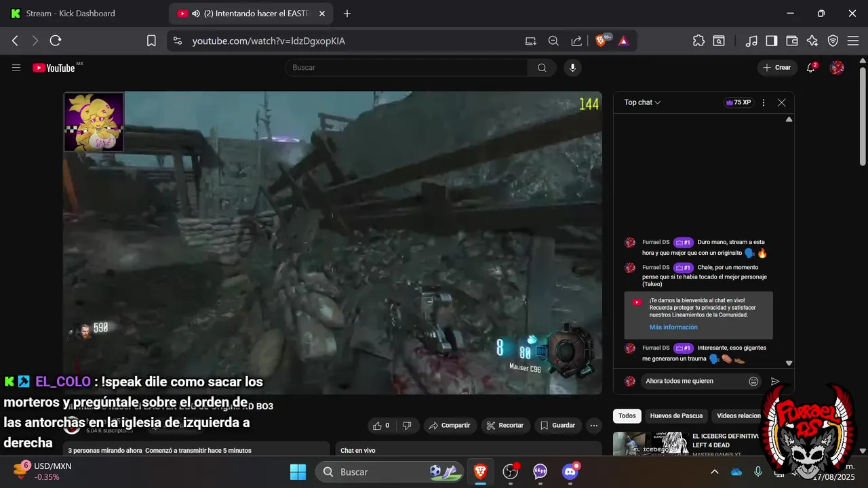
Task: Click the Recortar clip button
Action: point(505,426)
